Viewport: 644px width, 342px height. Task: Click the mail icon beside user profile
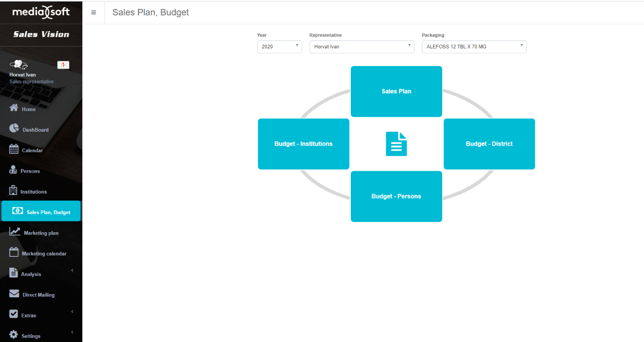coord(63,65)
